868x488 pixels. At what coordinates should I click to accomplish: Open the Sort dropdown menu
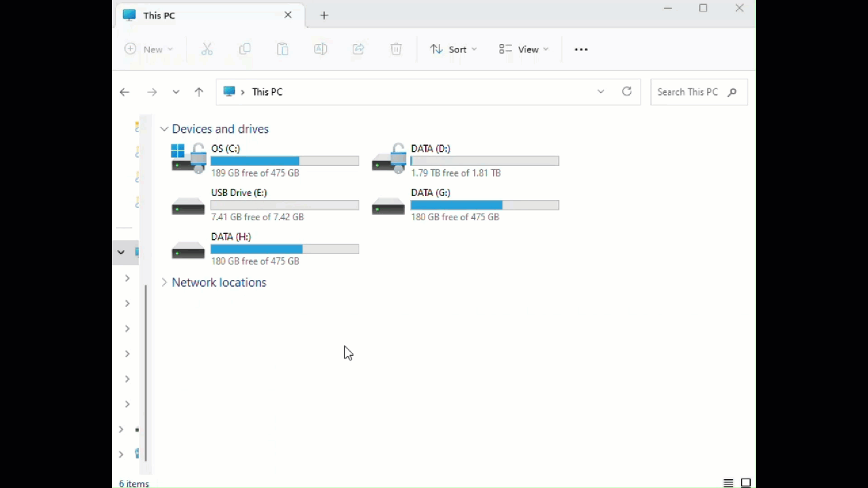pyautogui.click(x=453, y=49)
